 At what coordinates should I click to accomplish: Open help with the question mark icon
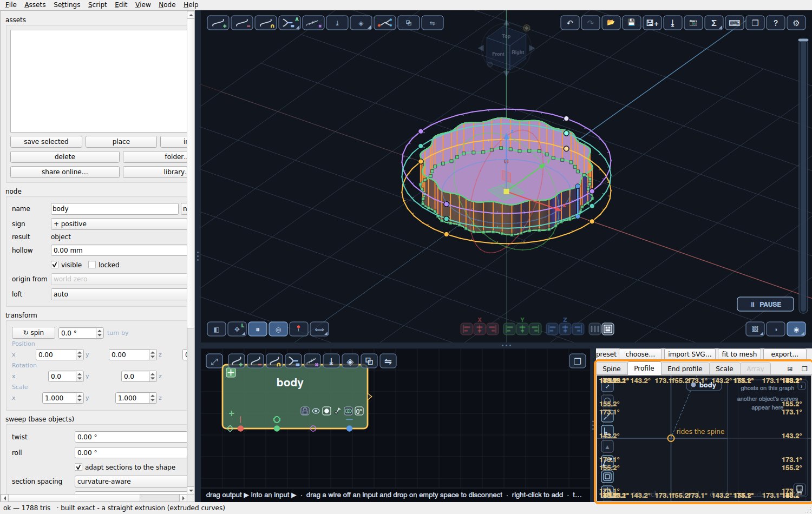tap(775, 23)
